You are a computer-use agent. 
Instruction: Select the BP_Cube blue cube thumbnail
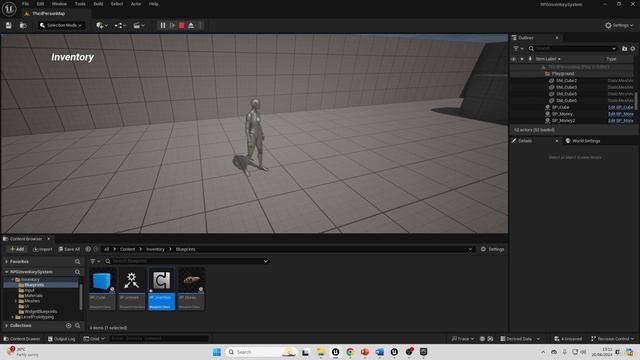click(102, 281)
